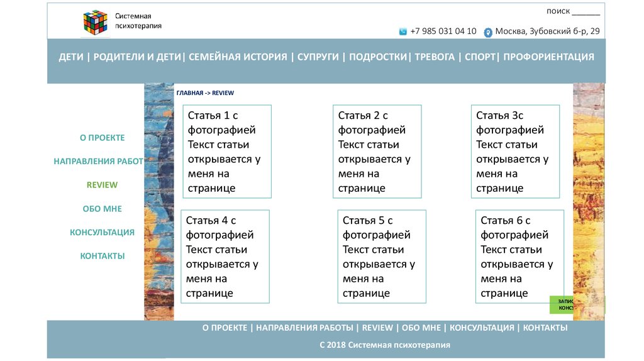This screenshot has height=361, width=644.
Task: Select СПОРТ in top navigation
Action: coord(480,57)
